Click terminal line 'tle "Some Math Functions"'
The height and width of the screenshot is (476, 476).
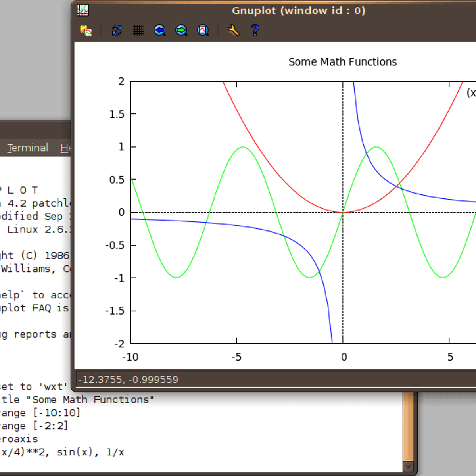pos(77,399)
